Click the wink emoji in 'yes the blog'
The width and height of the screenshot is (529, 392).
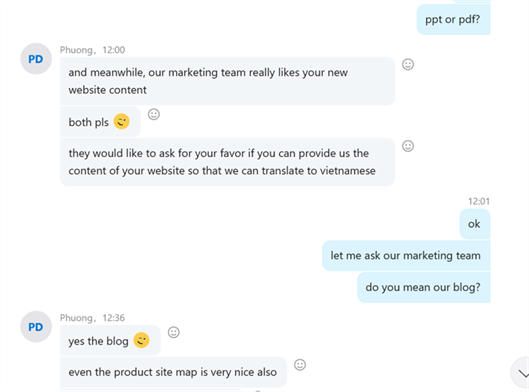(x=141, y=340)
